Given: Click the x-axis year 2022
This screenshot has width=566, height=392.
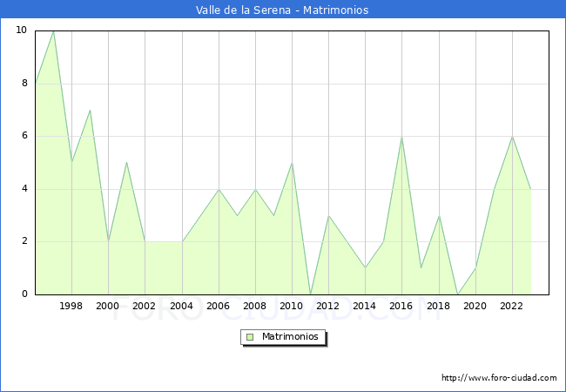Looking at the screenshot, I should pos(511,306).
